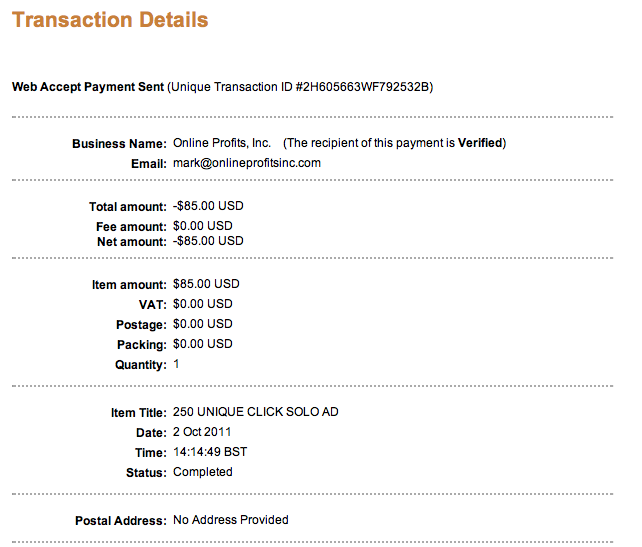Click the Transaction Details heading
This screenshot has height=547, width=642.
110,20
